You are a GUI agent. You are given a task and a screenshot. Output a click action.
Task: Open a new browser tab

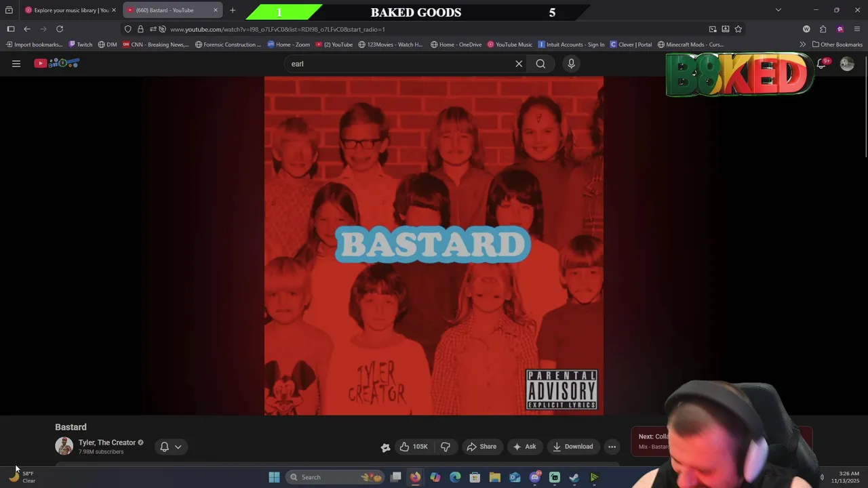(x=233, y=10)
